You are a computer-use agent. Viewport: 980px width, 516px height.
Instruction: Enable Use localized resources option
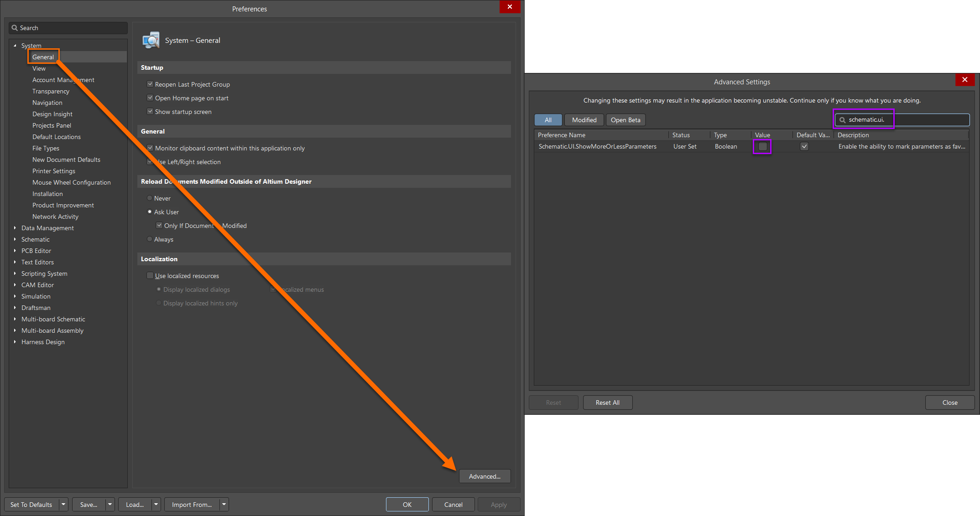[150, 276]
